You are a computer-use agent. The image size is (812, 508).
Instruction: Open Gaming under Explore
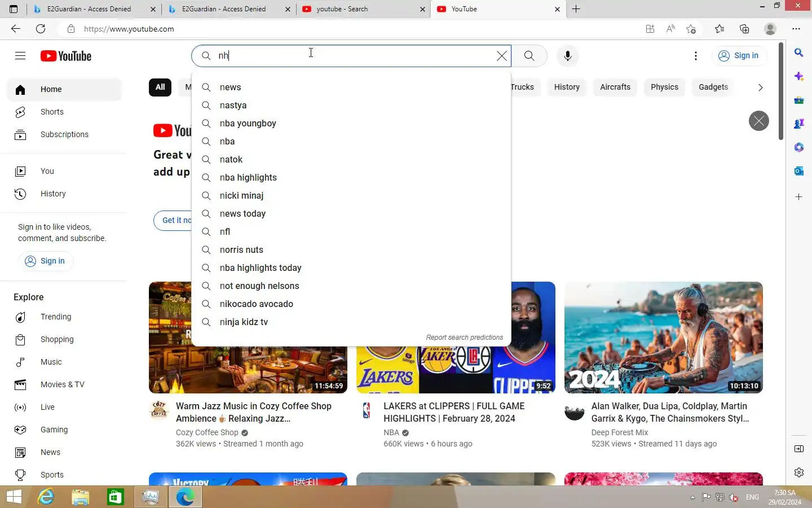(64, 430)
